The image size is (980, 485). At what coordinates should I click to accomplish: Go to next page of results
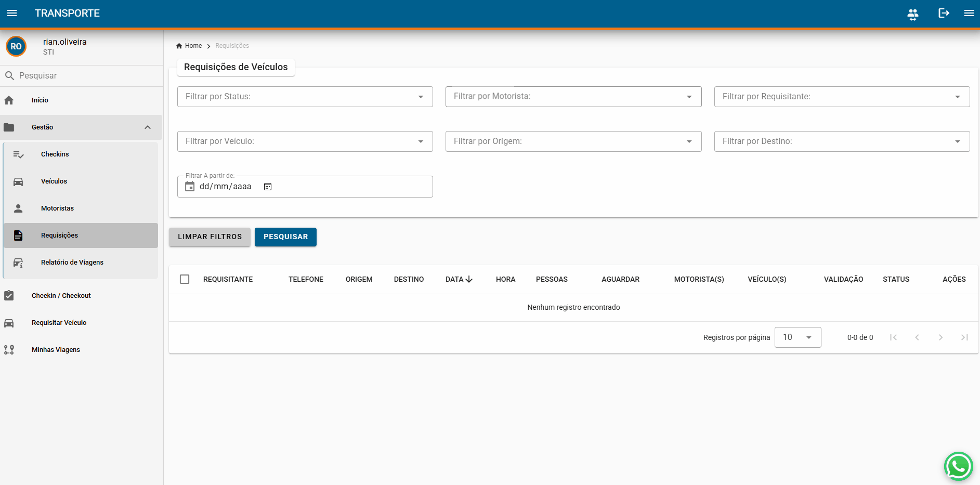pyautogui.click(x=940, y=337)
